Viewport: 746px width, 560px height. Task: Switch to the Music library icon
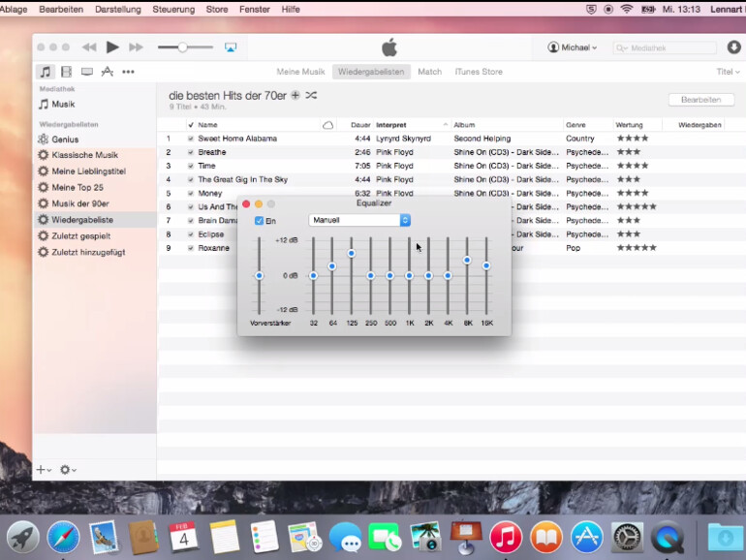tap(46, 72)
